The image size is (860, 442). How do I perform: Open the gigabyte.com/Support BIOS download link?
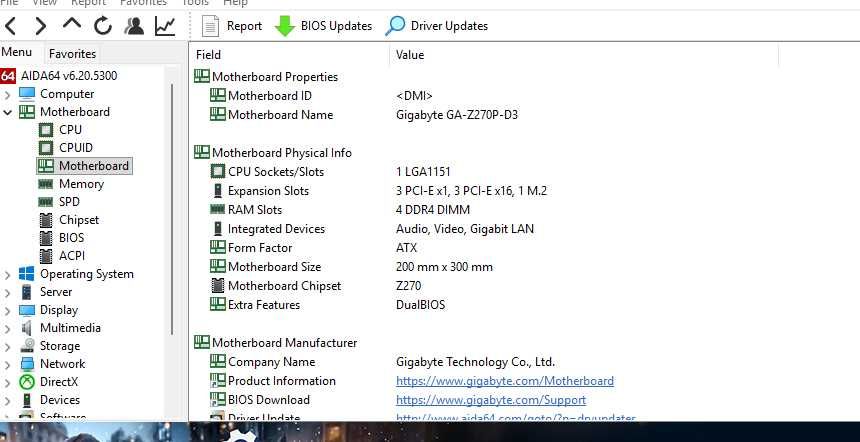click(491, 400)
